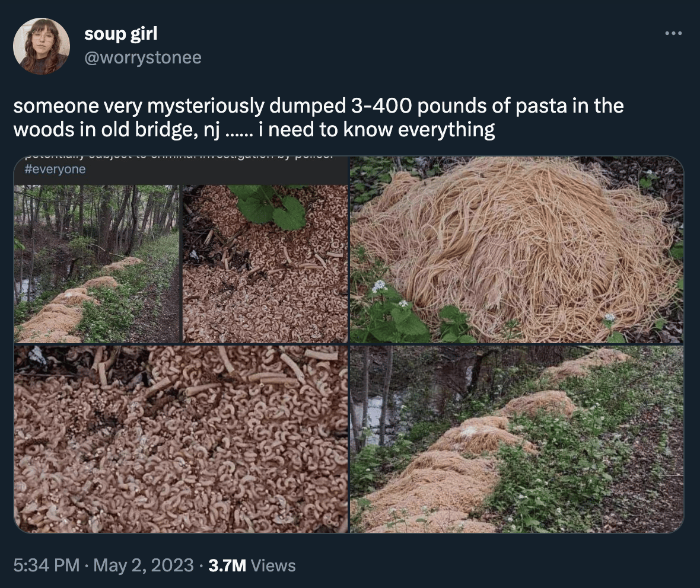Open the trail of pasta piles photo
Viewport: 700px width, 588px height.
click(x=517, y=439)
